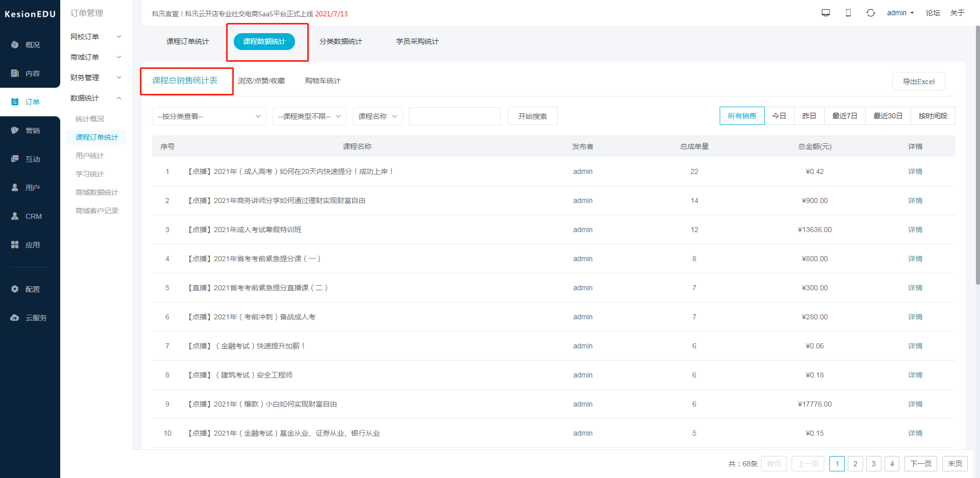
Task: Click the 总成单量 column header
Action: coord(694,146)
